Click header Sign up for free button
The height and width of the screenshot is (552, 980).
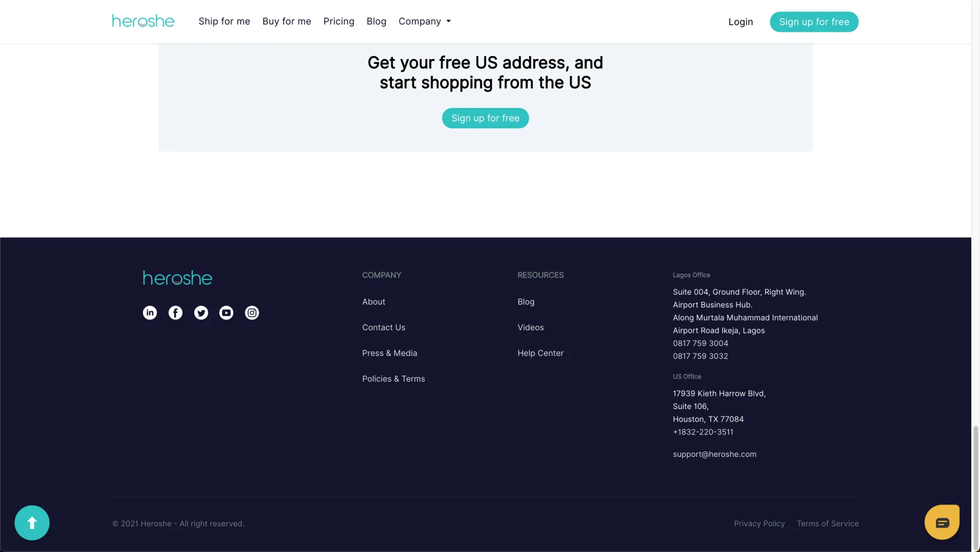coord(814,22)
